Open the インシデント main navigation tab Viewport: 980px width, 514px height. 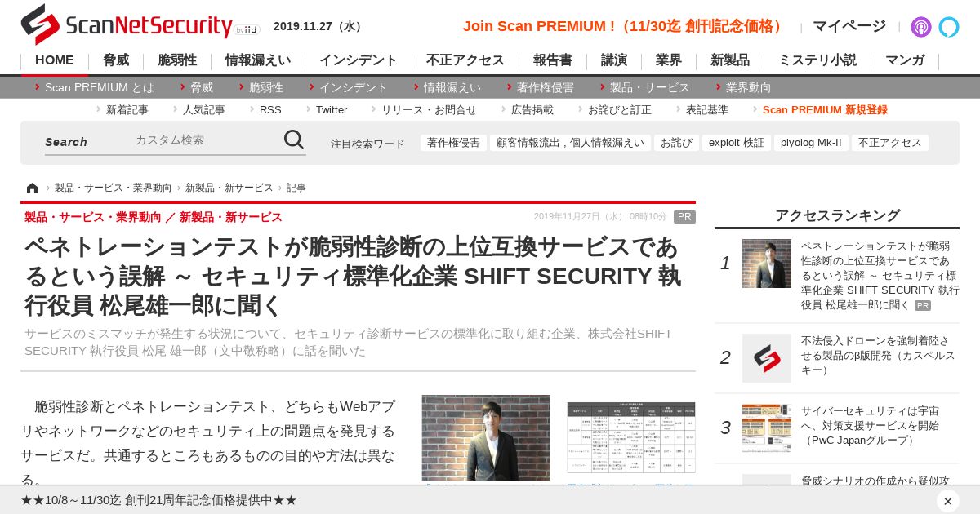point(359,60)
